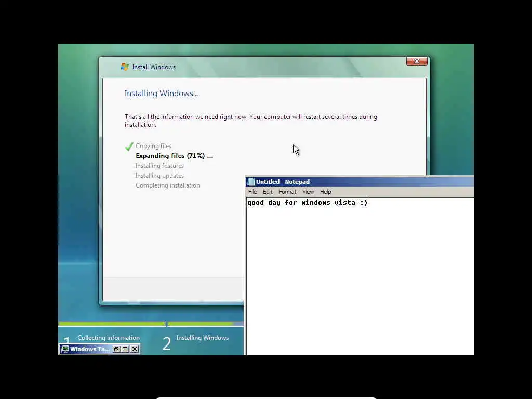Click the 'Copying files' step text
Screen dimensions: 532x399
point(153,146)
